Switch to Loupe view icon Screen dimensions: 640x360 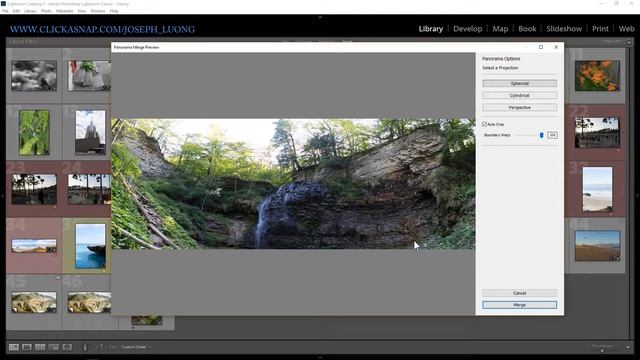coord(27,347)
